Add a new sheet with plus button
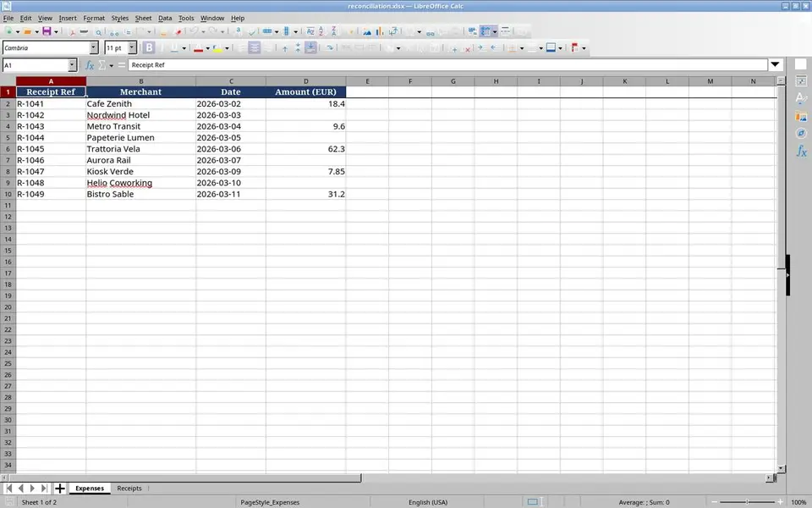 (x=59, y=489)
